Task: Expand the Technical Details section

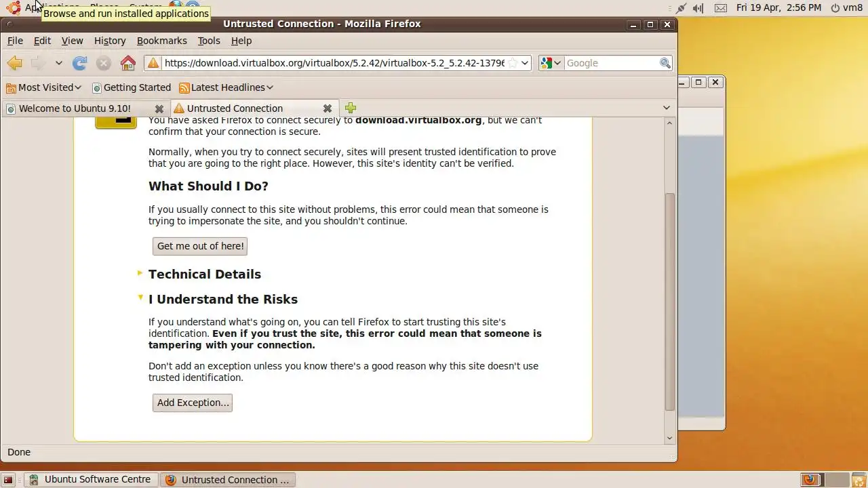Action: (x=205, y=274)
